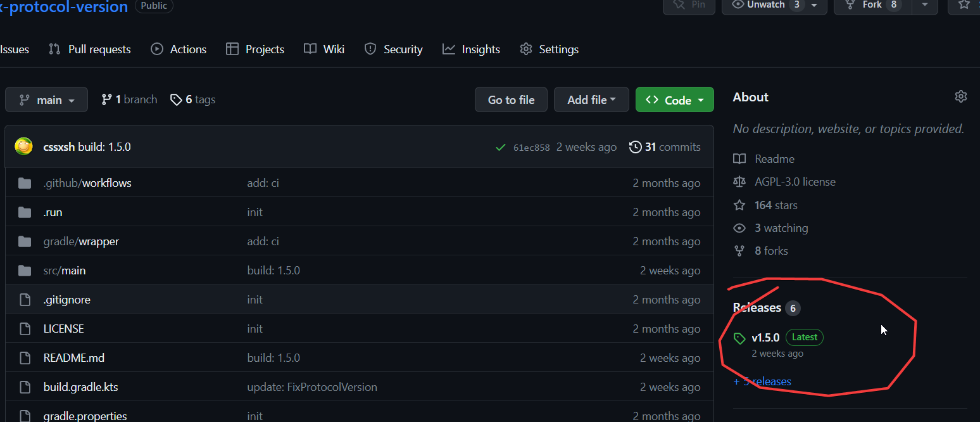Click the src/main folder icon
Image resolution: width=980 pixels, height=422 pixels.
[x=24, y=270]
